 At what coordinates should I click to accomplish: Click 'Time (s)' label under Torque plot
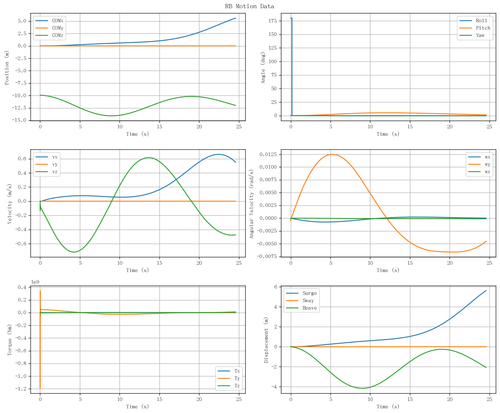(x=138, y=407)
